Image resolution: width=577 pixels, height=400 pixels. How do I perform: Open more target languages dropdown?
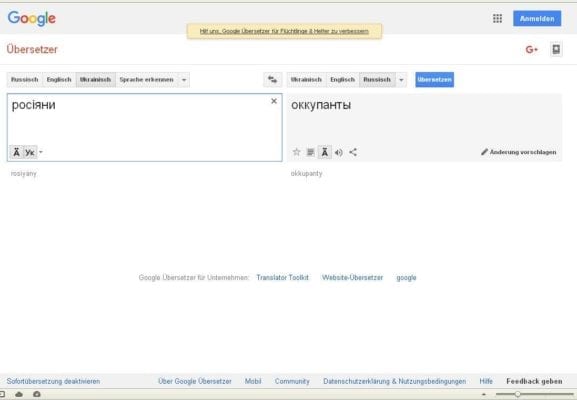(x=401, y=79)
